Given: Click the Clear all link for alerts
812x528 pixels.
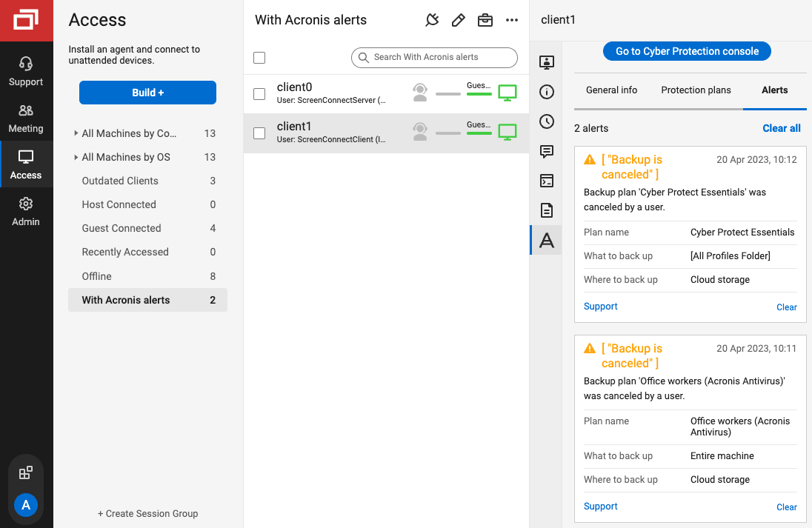Looking at the screenshot, I should [781, 128].
